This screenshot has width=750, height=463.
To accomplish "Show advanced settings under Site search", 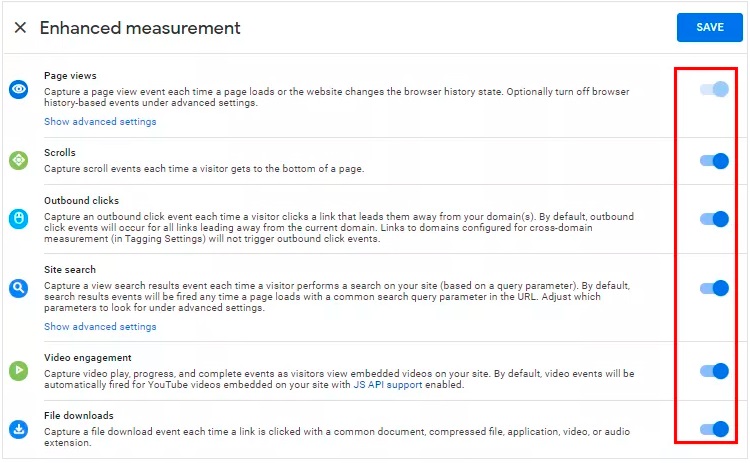I will pyautogui.click(x=100, y=327).
